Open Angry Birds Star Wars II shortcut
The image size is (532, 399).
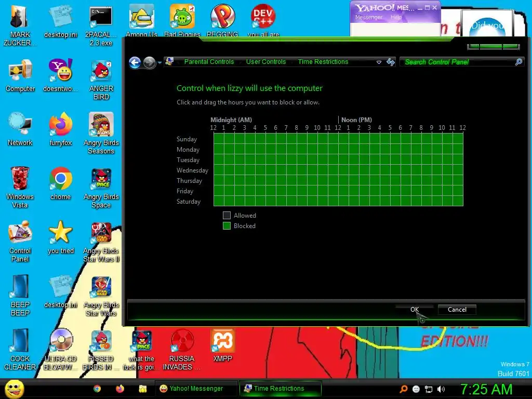click(101, 241)
